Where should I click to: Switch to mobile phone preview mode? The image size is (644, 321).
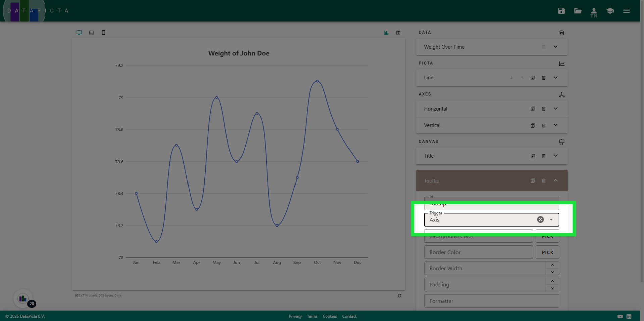(x=103, y=33)
